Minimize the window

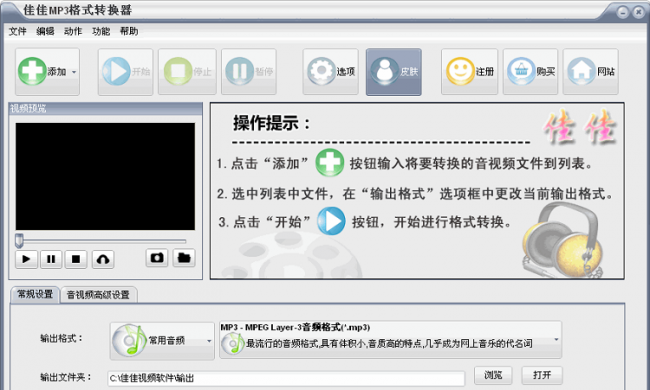[623, 12]
